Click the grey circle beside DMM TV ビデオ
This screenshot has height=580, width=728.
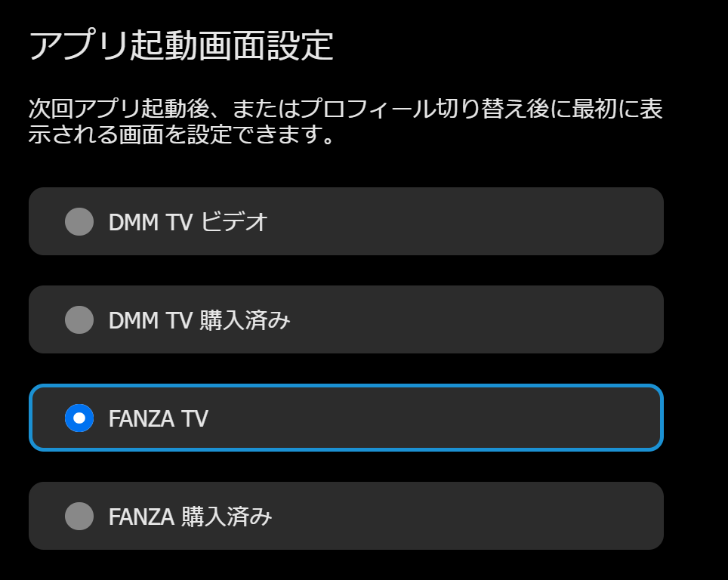tap(79, 221)
